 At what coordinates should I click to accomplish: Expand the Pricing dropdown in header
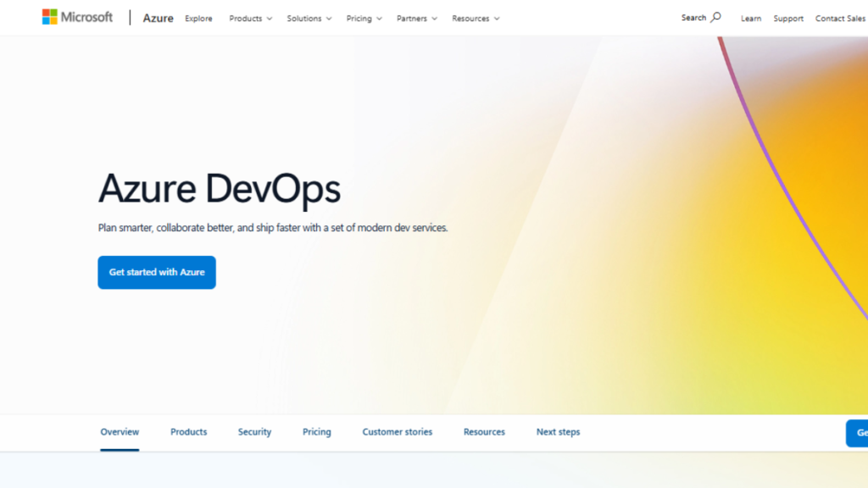coord(364,19)
